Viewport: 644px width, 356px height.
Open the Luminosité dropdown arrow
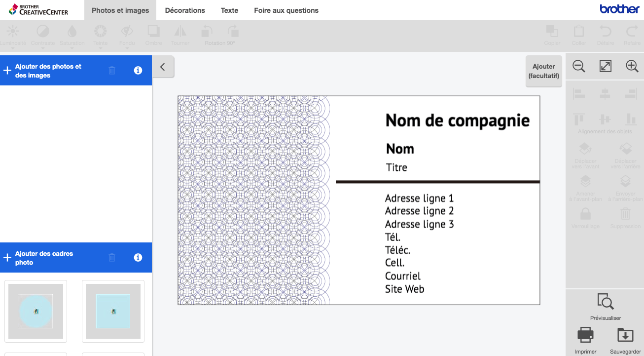point(13,48)
